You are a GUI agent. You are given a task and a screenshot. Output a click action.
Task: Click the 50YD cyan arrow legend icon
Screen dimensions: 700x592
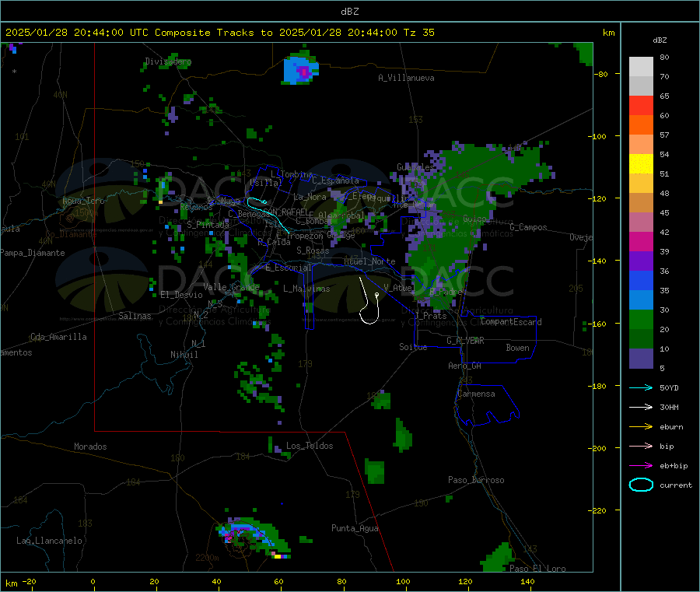click(x=641, y=387)
